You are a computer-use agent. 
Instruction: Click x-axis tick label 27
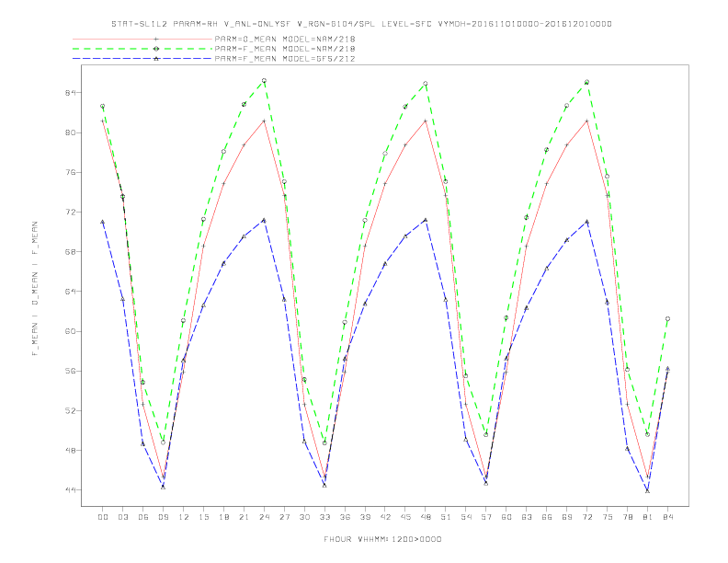coord(285,517)
